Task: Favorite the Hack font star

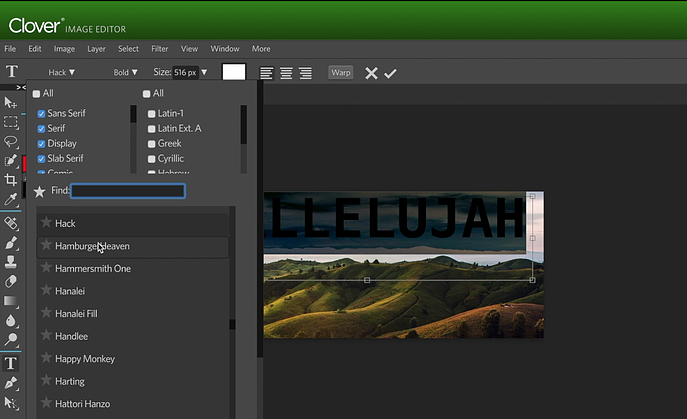Action: (x=46, y=222)
